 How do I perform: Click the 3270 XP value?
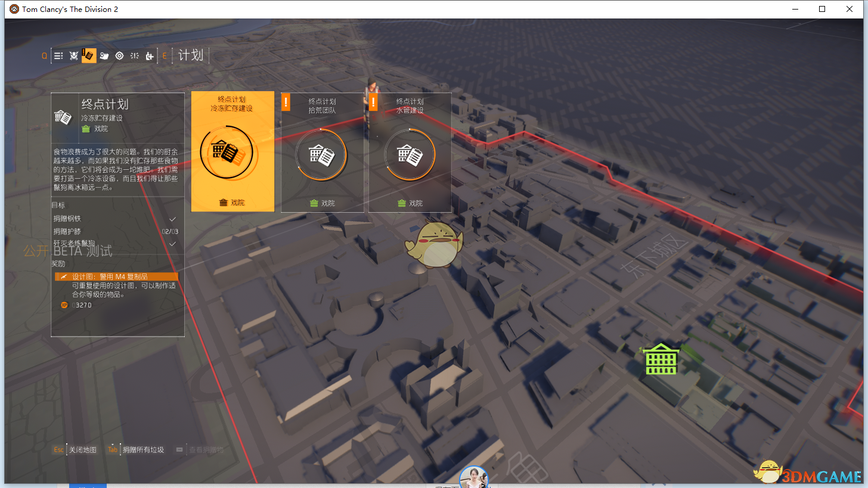coord(82,305)
